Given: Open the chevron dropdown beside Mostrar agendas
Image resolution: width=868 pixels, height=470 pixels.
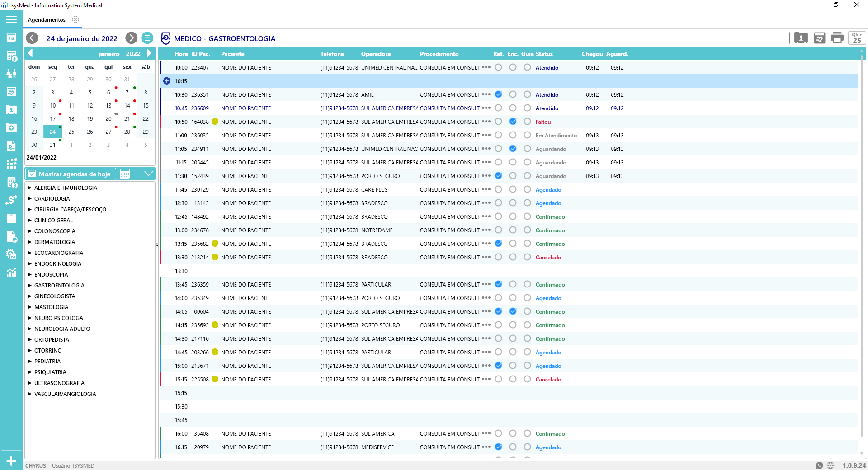Looking at the screenshot, I should (x=148, y=174).
